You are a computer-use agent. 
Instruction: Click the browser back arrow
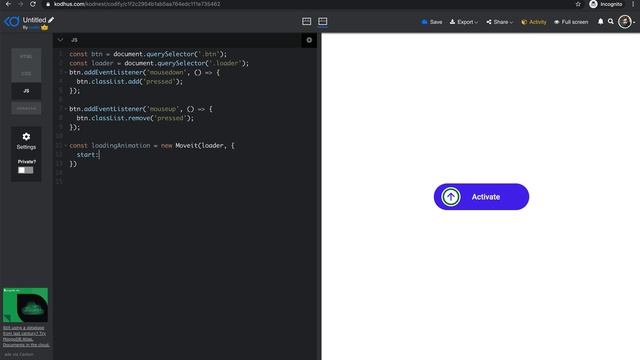tap(8, 4)
